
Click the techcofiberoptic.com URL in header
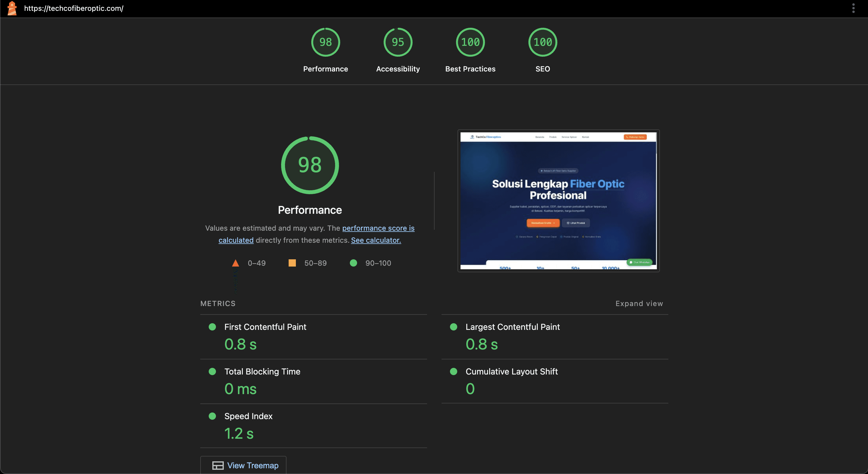tap(74, 8)
